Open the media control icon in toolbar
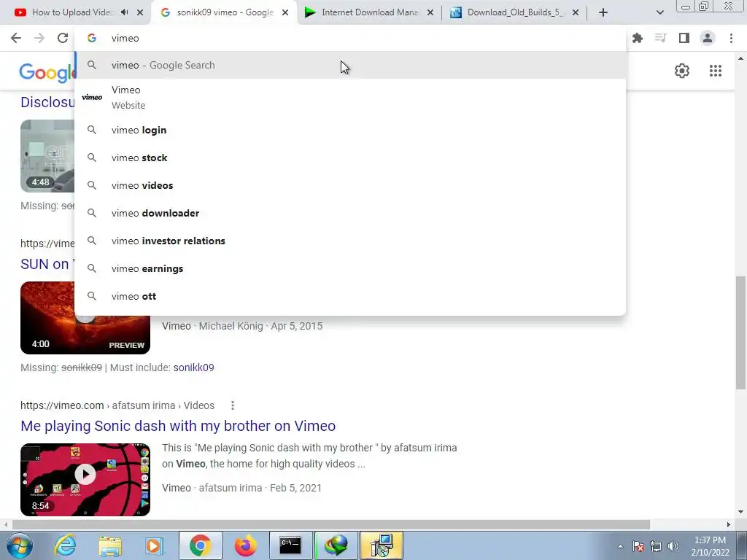Screen dimensions: 747x560 (x=660, y=38)
